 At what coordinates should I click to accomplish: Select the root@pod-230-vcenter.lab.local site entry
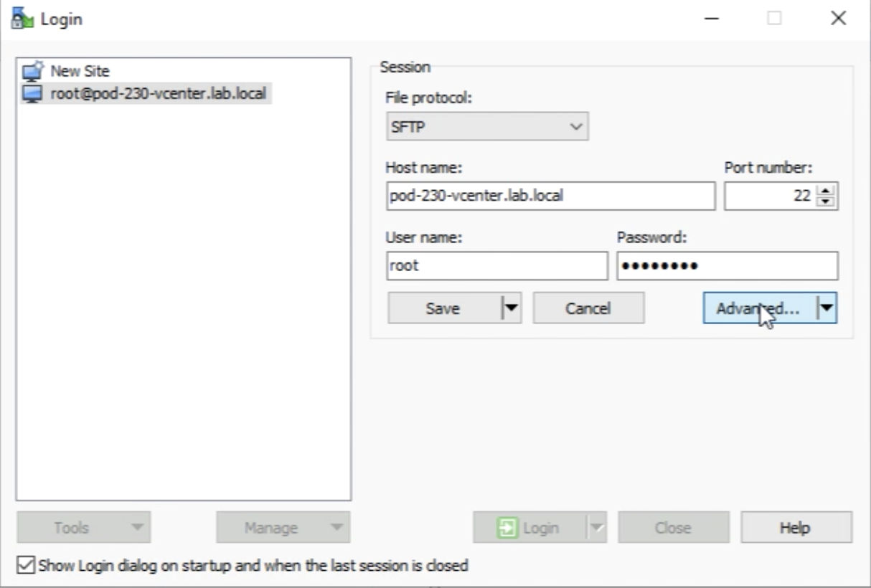click(158, 94)
